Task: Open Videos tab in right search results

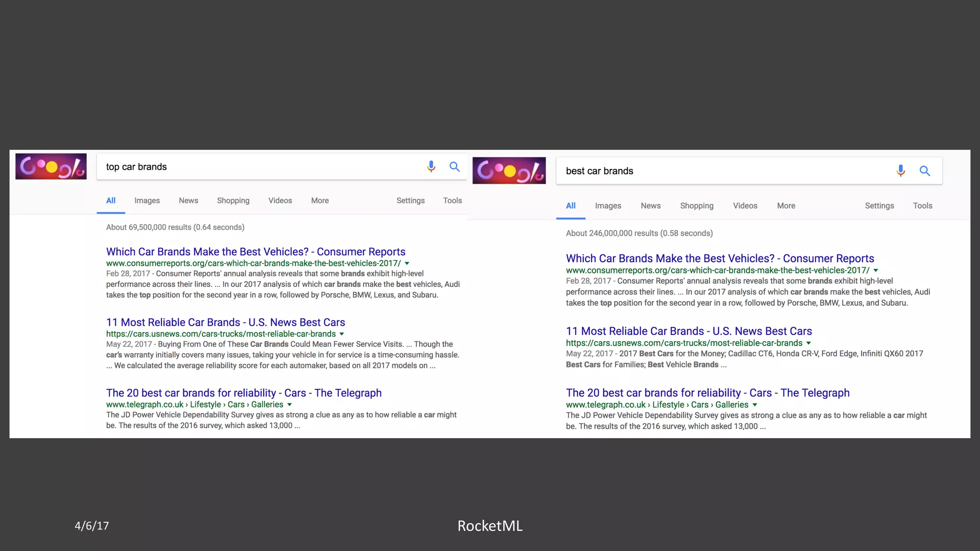Action: coord(745,206)
